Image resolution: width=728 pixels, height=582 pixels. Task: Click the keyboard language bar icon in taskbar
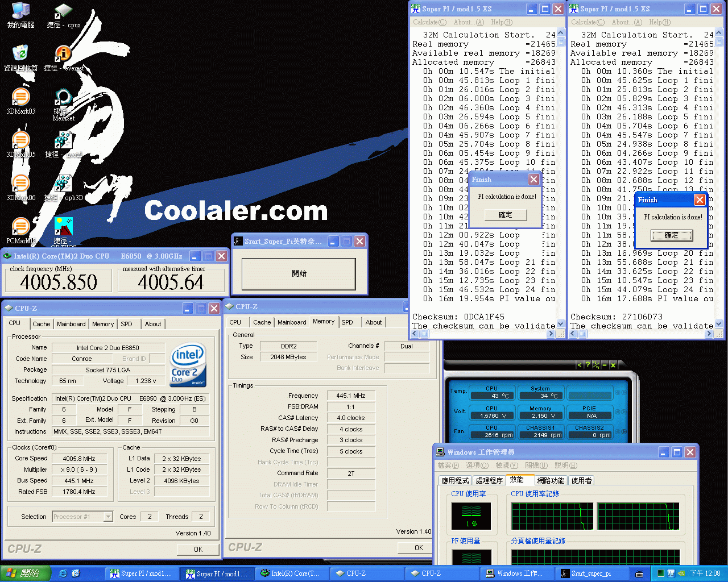click(x=639, y=574)
